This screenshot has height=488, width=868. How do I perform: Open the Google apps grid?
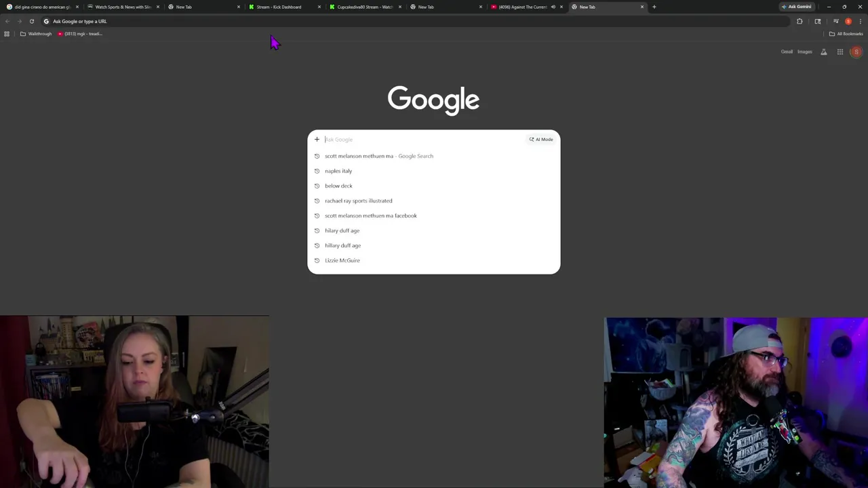tap(840, 52)
